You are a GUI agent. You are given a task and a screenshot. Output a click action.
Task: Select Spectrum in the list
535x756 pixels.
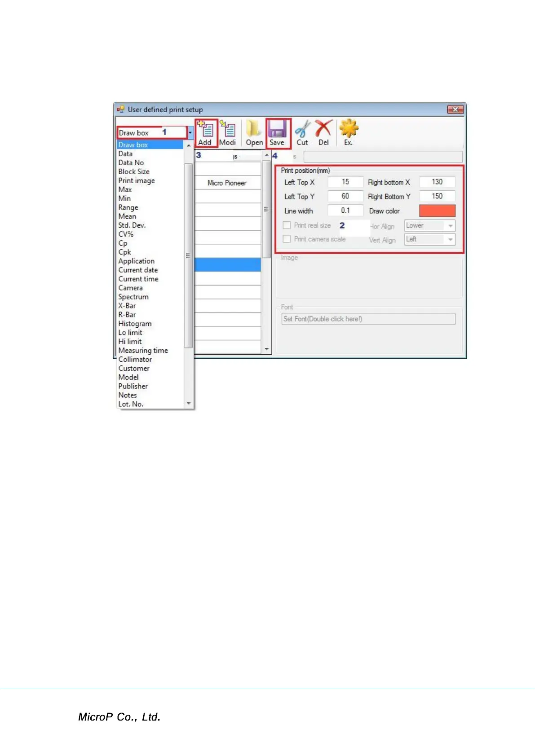[150, 297]
